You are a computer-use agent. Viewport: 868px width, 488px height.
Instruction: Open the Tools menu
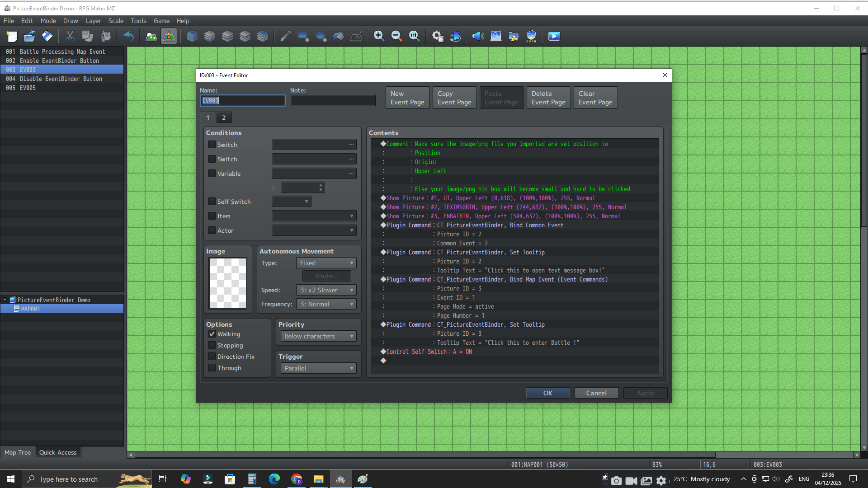(138, 21)
